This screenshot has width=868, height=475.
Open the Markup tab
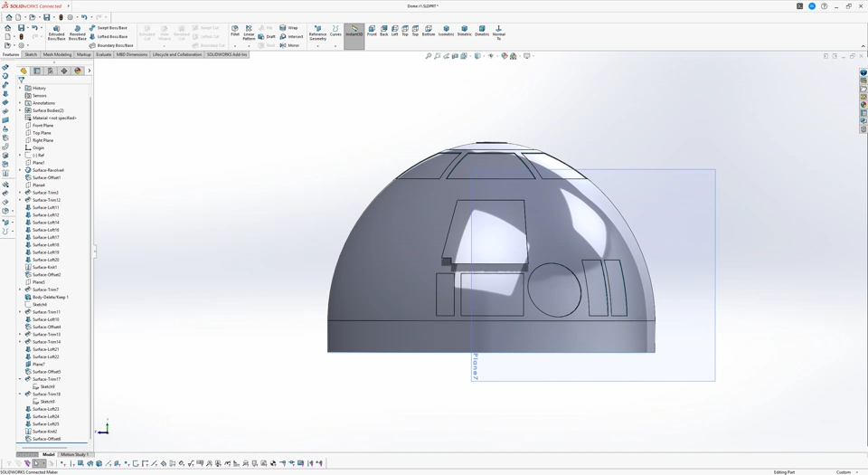(83, 55)
